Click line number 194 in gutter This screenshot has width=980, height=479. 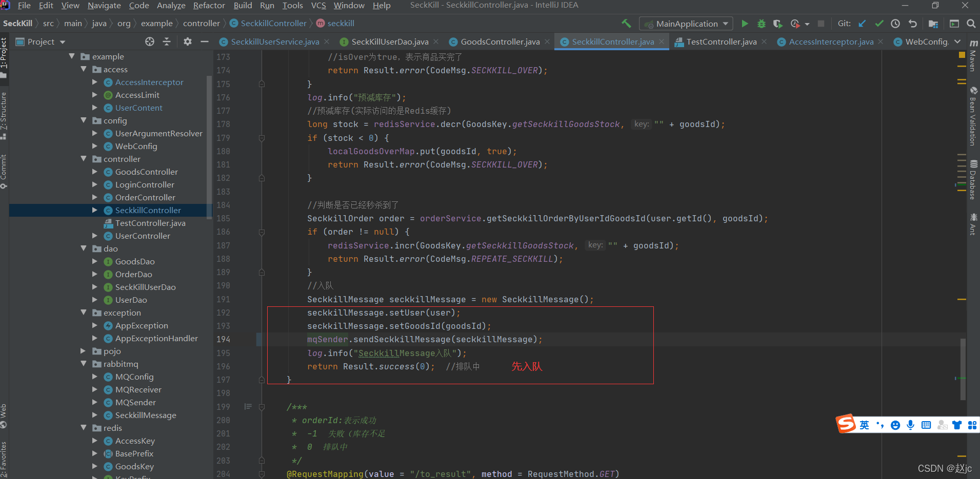pos(223,339)
